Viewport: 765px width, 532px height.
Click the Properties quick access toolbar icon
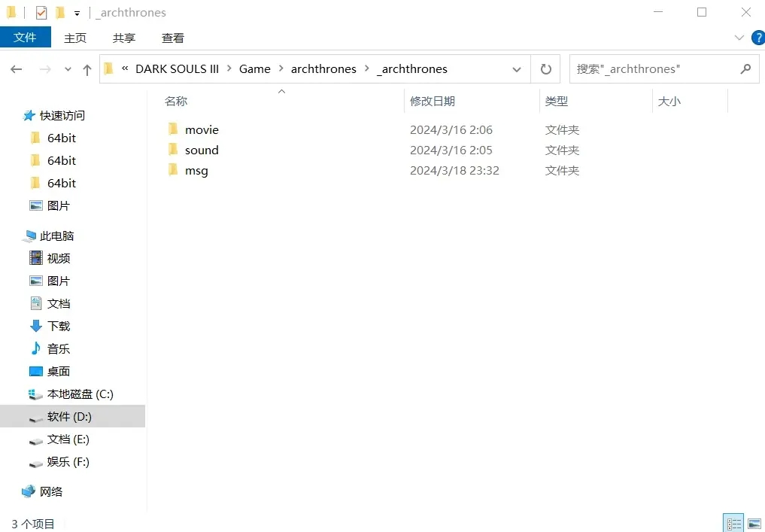pyautogui.click(x=41, y=13)
